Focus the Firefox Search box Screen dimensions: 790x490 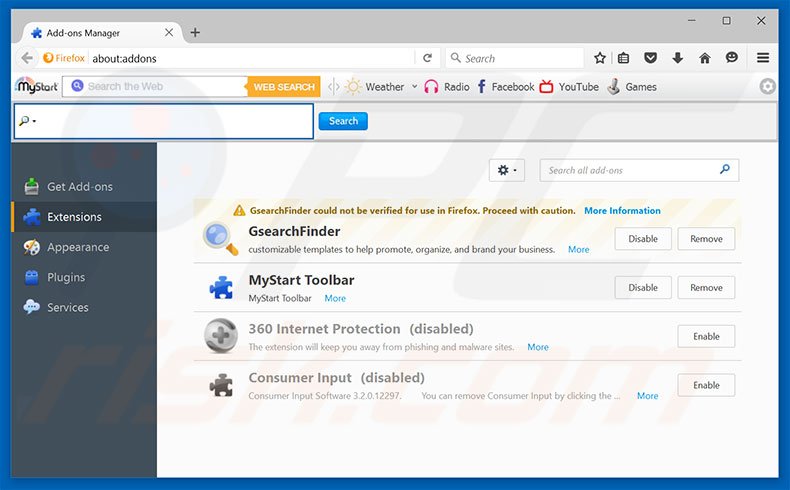(x=515, y=58)
